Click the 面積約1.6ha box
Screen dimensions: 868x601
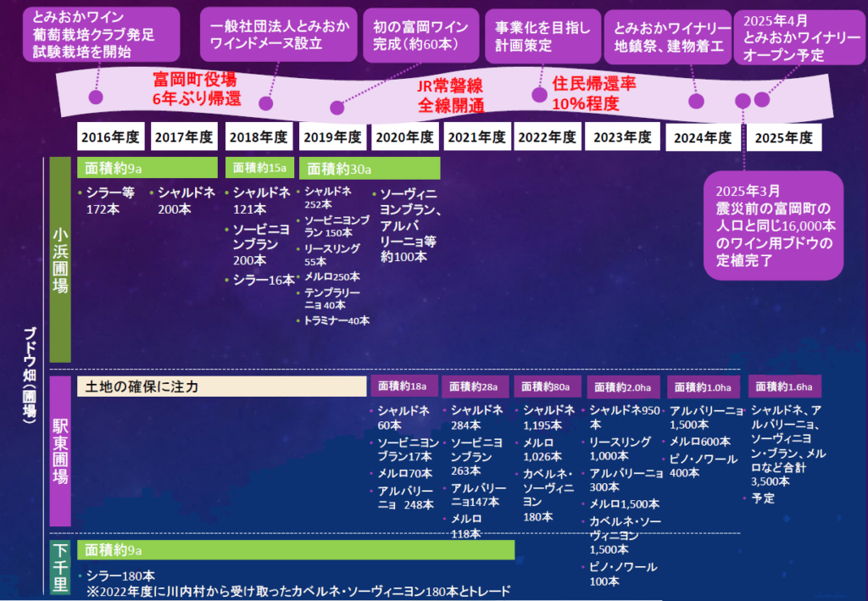click(x=784, y=387)
